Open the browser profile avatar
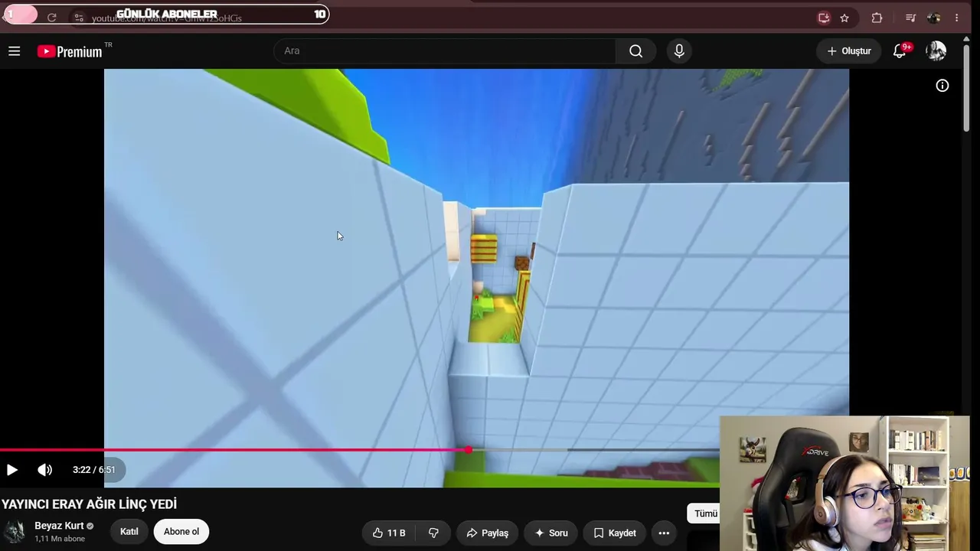Image resolution: width=980 pixels, height=551 pixels. (933, 18)
